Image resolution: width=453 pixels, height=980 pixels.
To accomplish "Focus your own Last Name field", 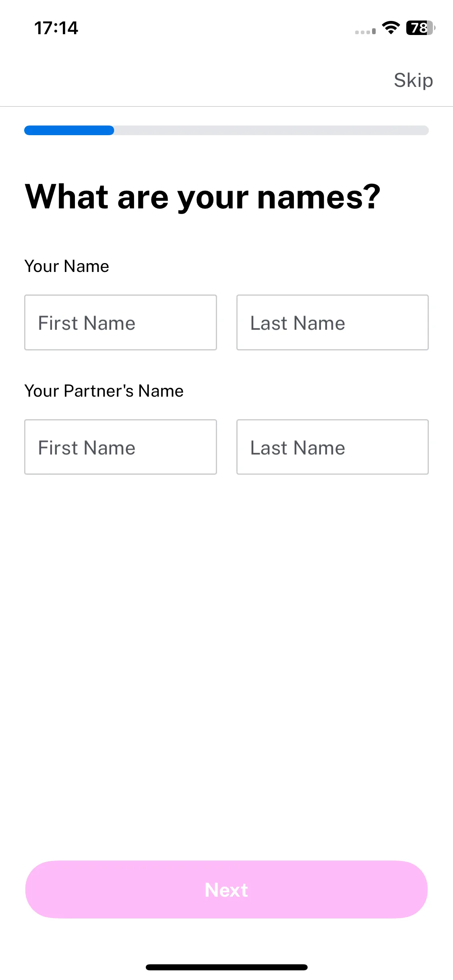I will (332, 322).
